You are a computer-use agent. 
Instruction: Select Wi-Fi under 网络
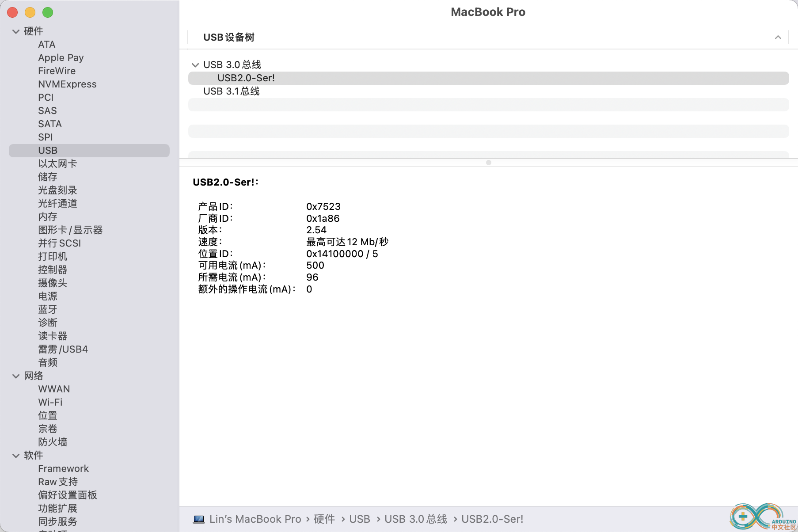coord(50,403)
